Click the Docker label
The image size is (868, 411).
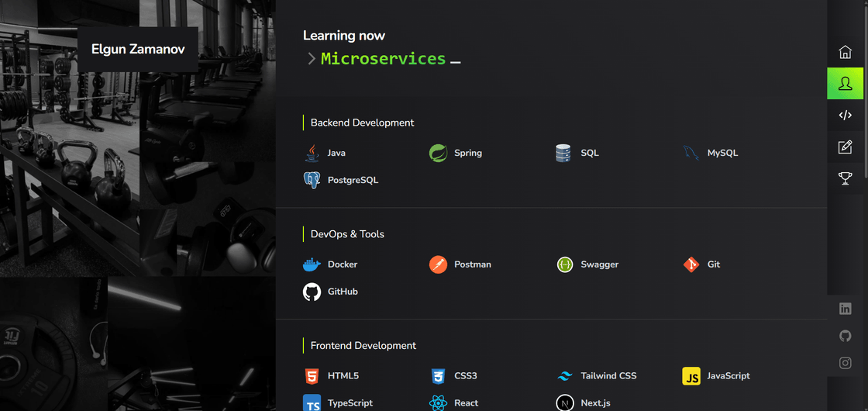[x=343, y=264]
